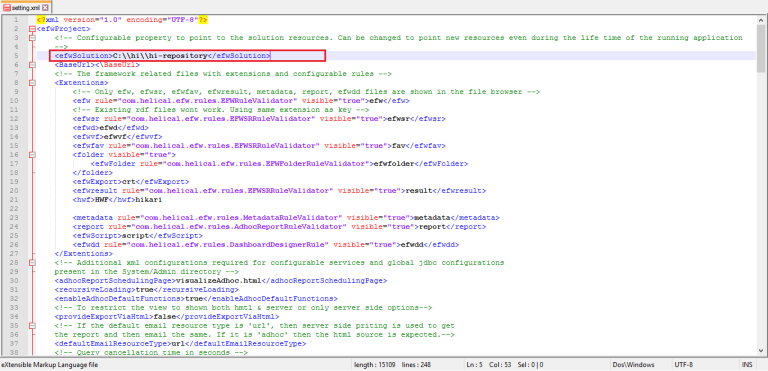
Task: Collapse the Extentions block on line 8
Action: [x=32, y=83]
